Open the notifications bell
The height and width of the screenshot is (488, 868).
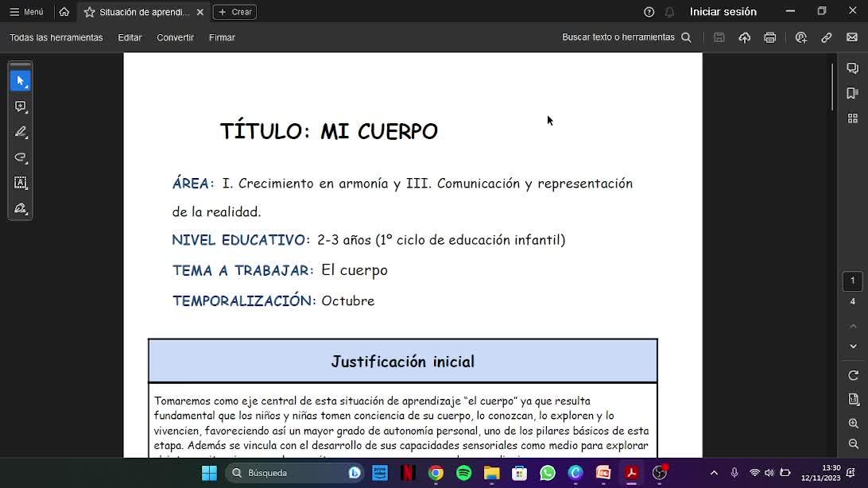(669, 12)
